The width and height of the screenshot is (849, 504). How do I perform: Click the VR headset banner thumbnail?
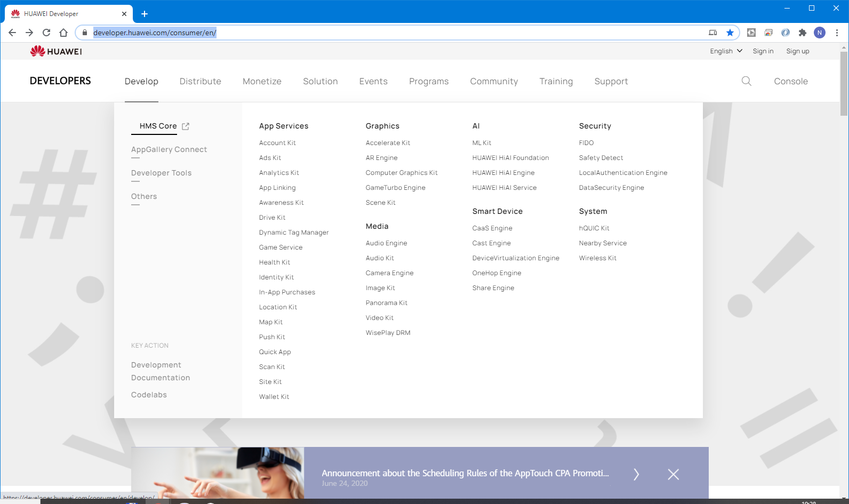(x=218, y=473)
